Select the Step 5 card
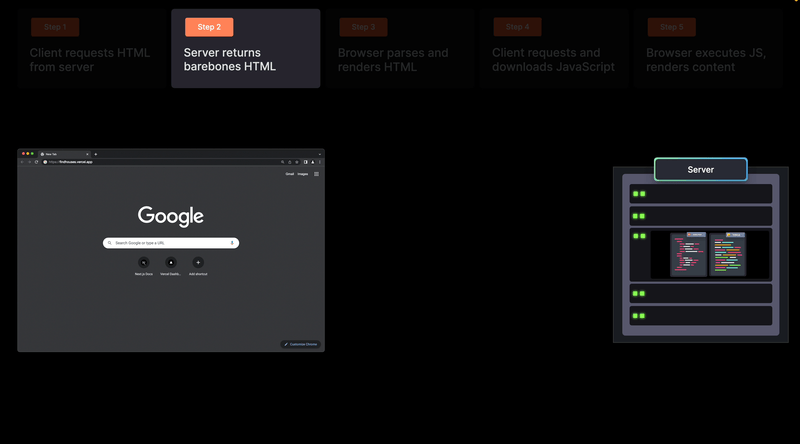Viewport: 800px width, 444px height. click(709, 48)
